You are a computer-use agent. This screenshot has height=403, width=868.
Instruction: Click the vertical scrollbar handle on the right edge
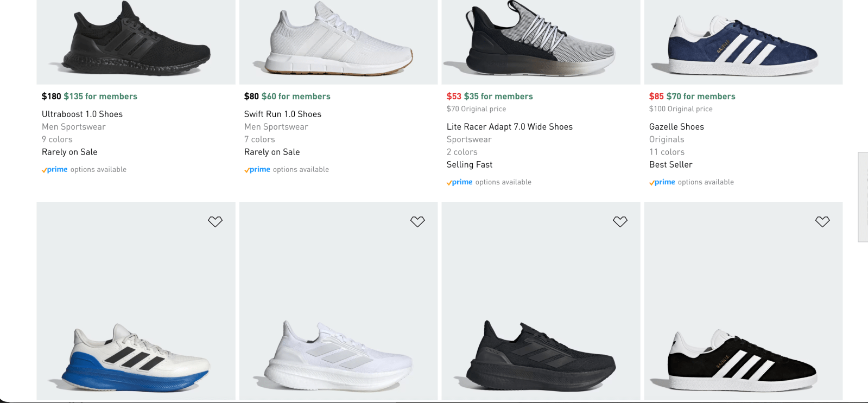point(863,197)
